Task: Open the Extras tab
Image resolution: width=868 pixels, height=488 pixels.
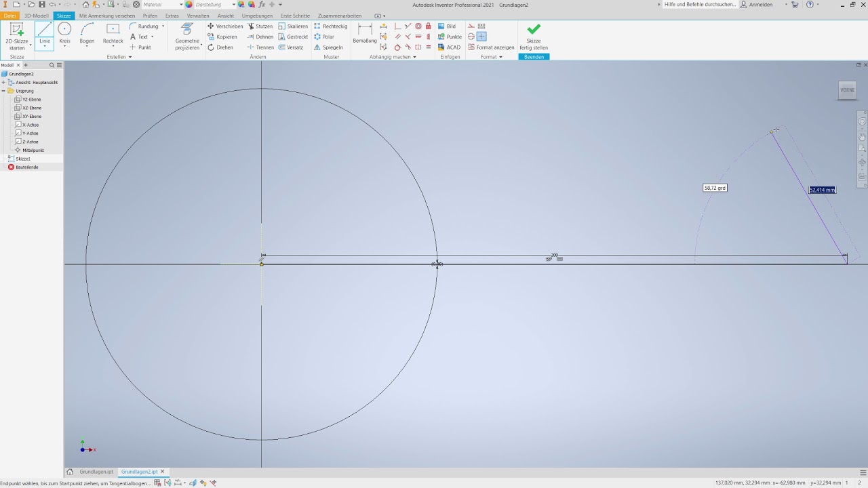Action: pos(172,16)
